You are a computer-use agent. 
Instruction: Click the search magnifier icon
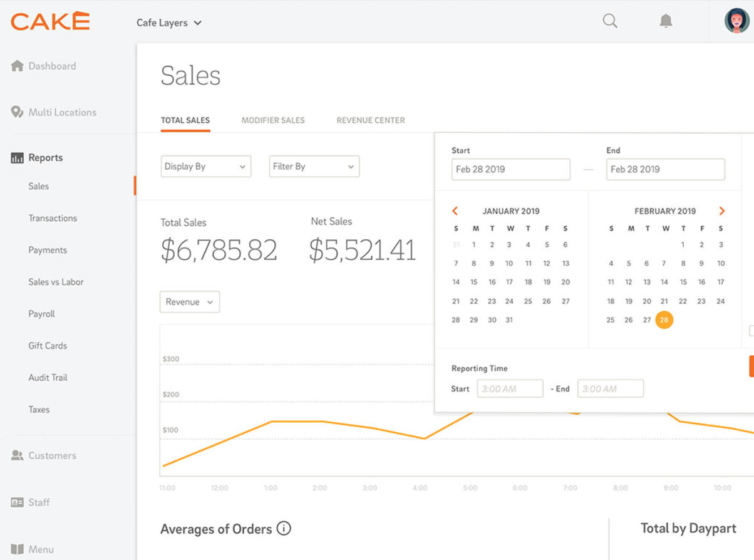[x=610, y=21]
